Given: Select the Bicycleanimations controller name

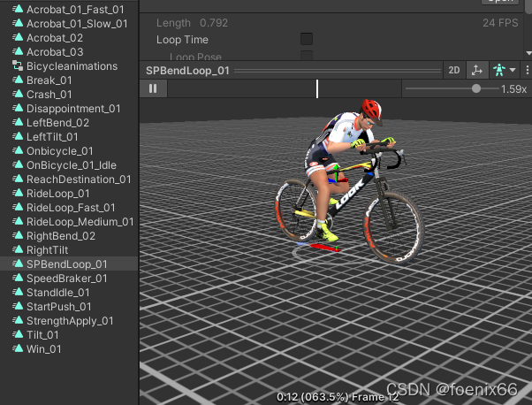Looking at the screenshot, I should tap(72, 66).
